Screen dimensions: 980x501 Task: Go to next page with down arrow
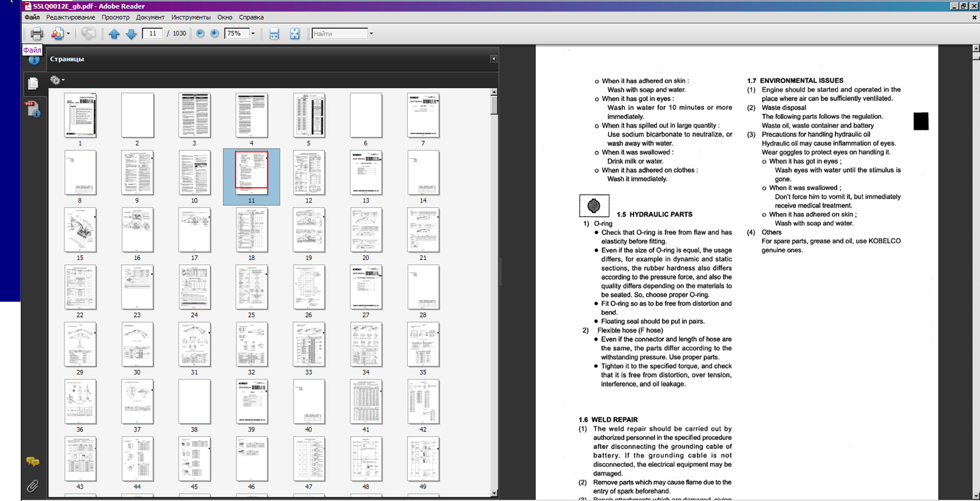pyautogui.click(x=131, y=34)
